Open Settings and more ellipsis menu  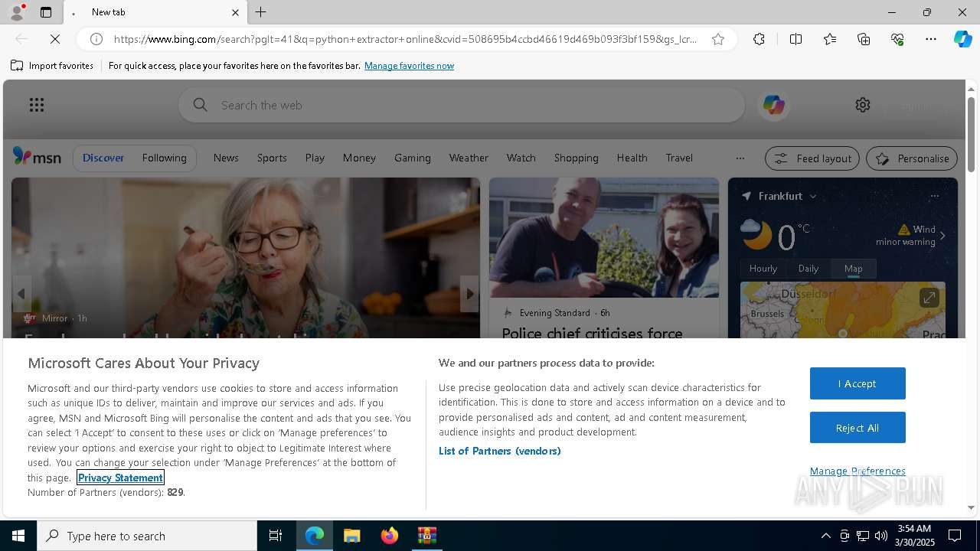click(x=931, y=39)
